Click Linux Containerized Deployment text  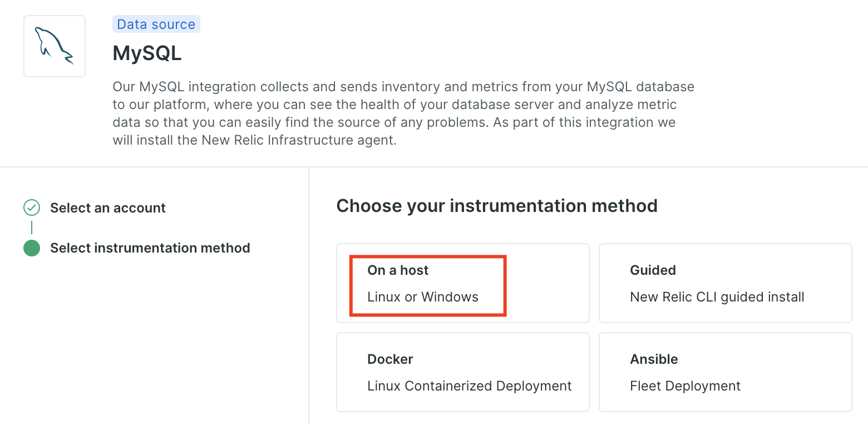point(470,386)
